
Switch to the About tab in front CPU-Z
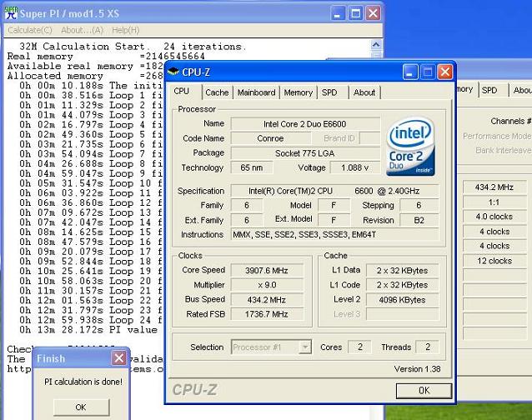tap(364, 92)
